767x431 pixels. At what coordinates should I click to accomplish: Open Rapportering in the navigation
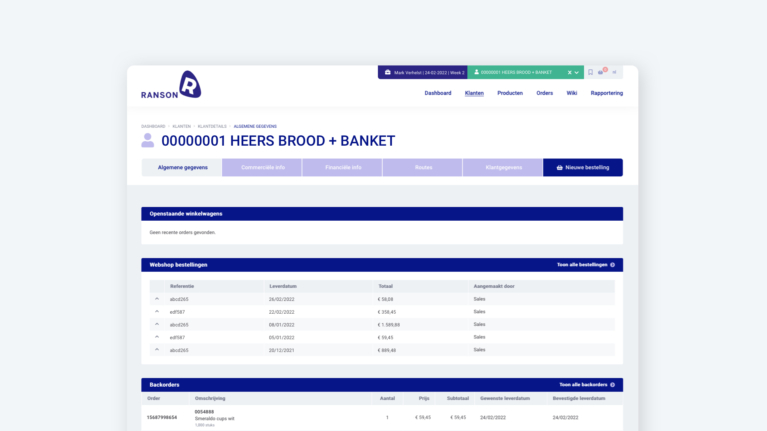tap(607, 93)
